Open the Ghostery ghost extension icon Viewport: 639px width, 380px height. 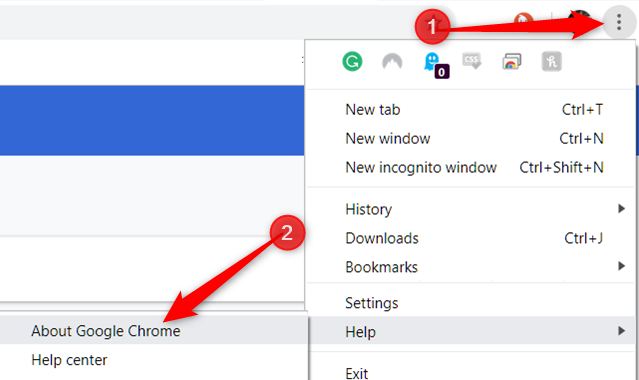click(x=435, y=64)
